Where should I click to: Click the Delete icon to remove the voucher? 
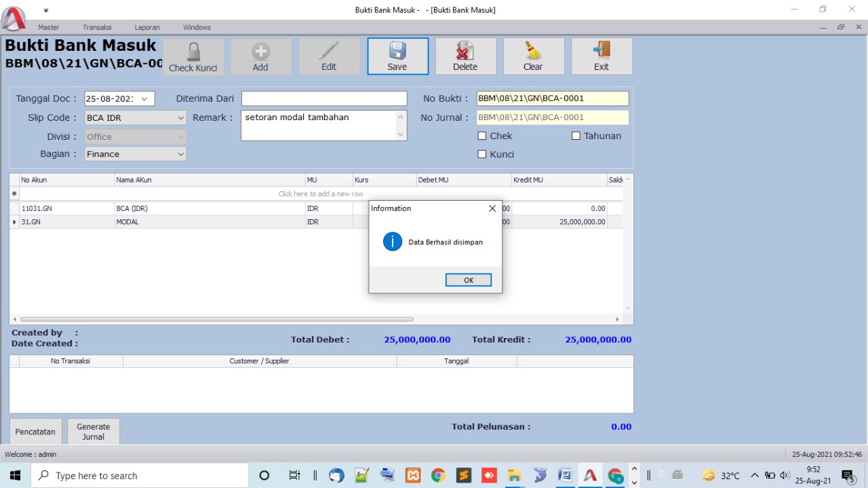(x=465, y=56)
